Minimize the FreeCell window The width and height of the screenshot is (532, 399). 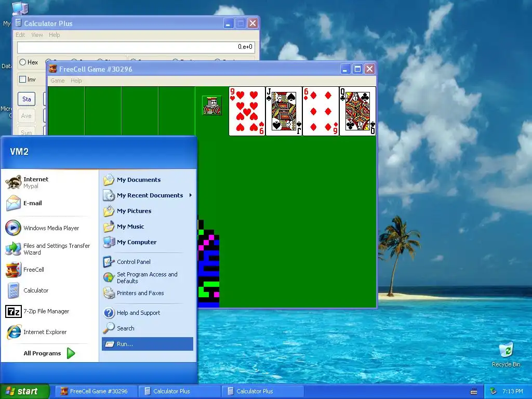[x=345, y=69]
